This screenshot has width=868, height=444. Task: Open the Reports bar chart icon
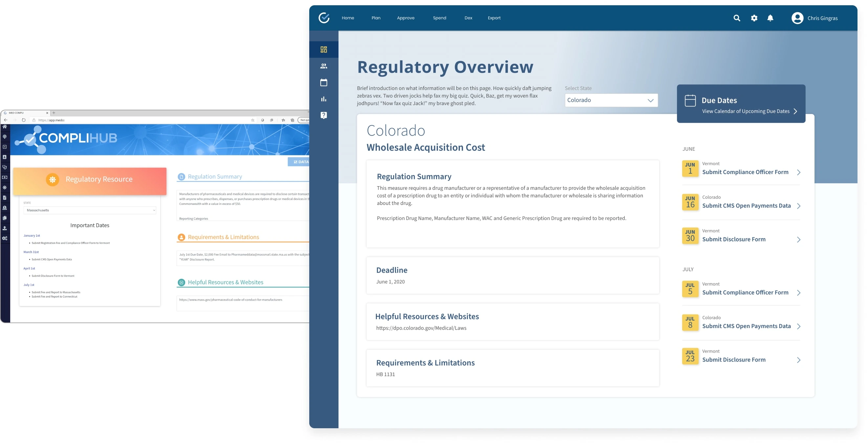[x=324, y=99]
